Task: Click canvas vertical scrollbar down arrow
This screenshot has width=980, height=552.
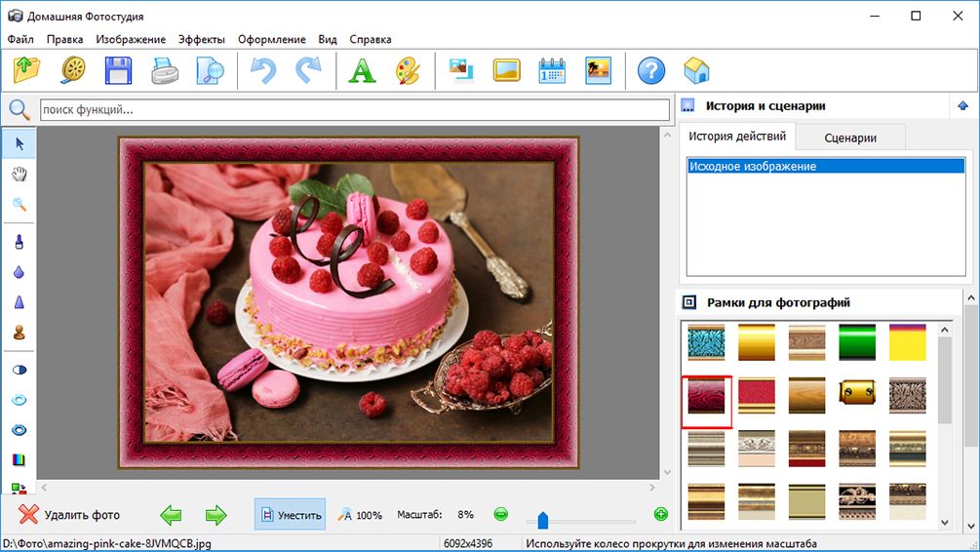Action: point(667,472)
